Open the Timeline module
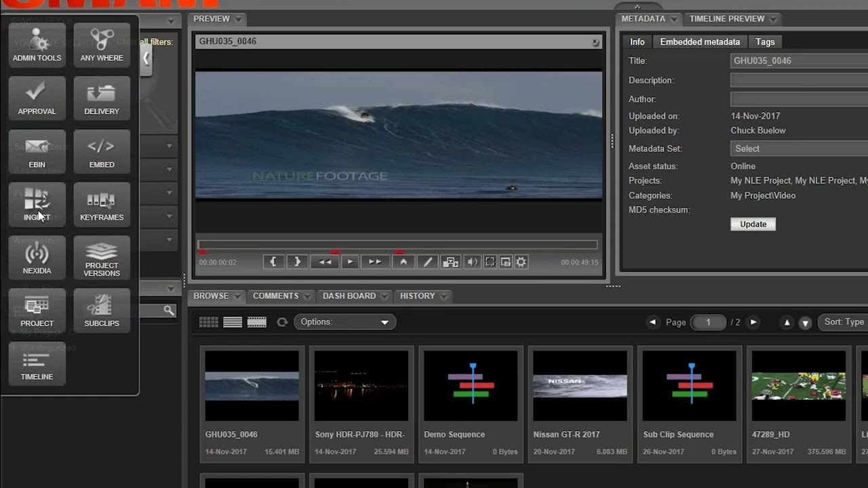This screenshot has width=868, height=488. [37, 363]
